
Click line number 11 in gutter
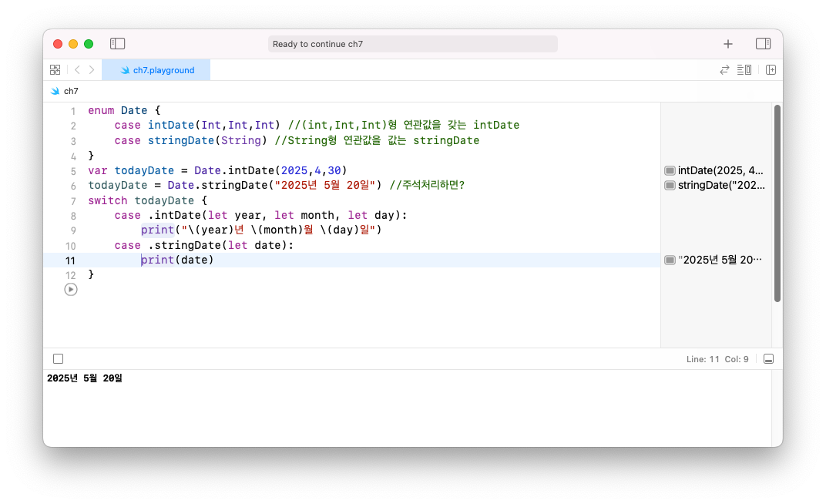(70, 260)
